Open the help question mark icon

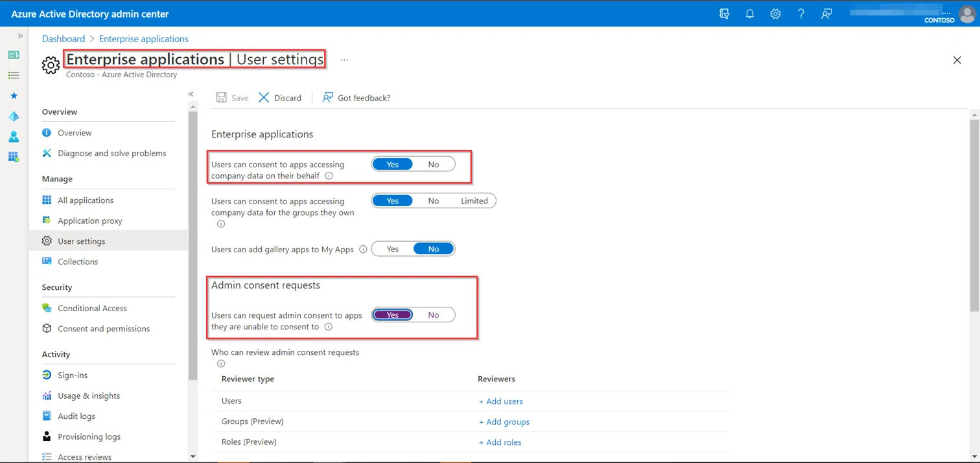click(801, 14)
